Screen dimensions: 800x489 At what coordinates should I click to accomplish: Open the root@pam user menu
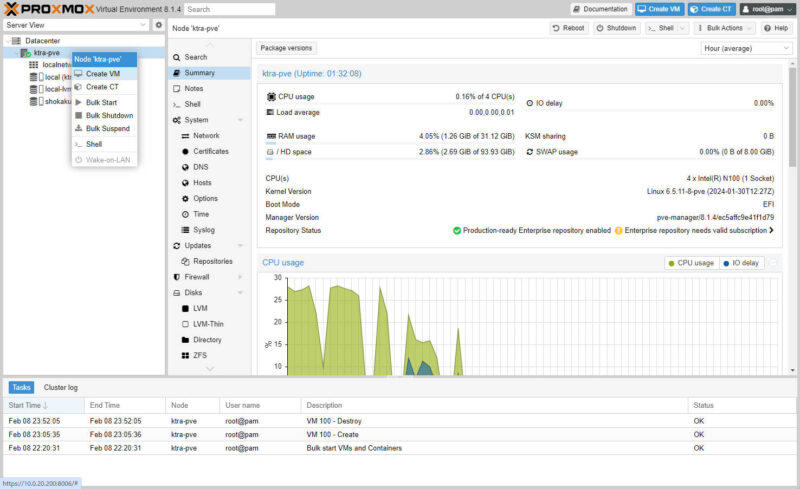(x=767, y=9)
